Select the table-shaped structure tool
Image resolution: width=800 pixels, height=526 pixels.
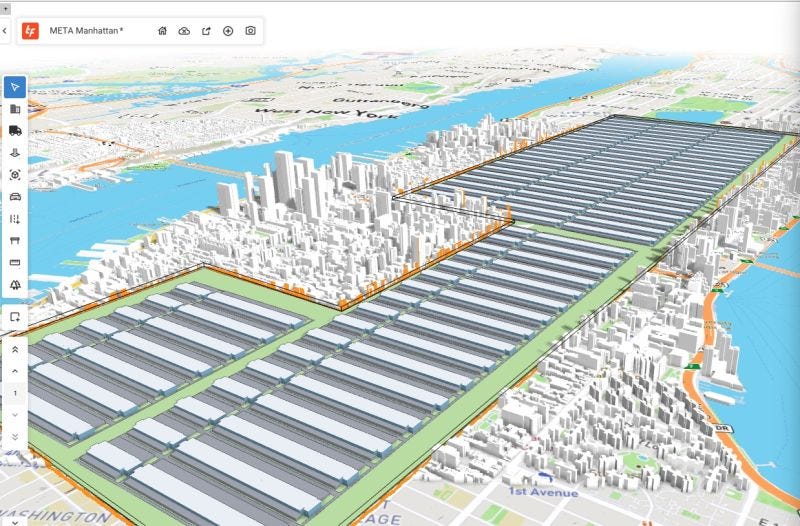(15, 241)
